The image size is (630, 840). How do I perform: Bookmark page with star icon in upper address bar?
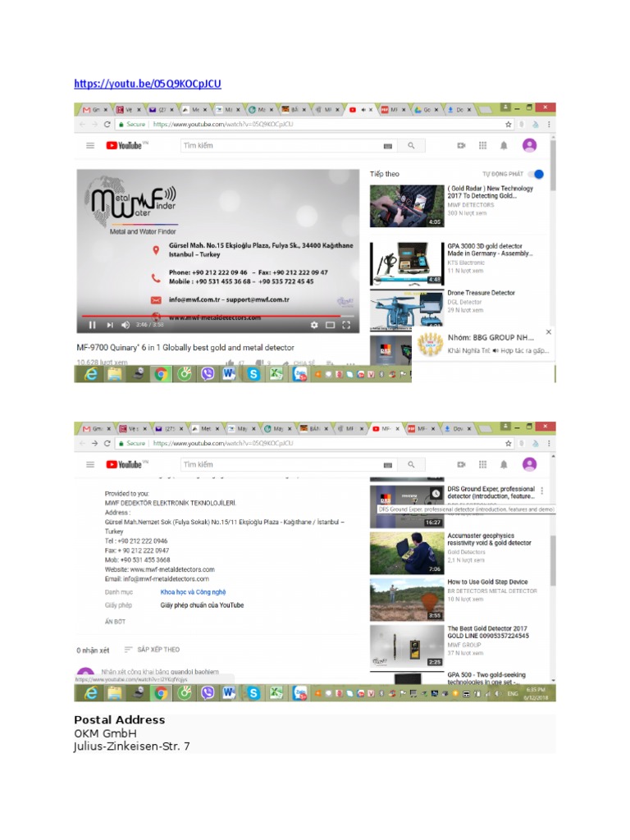coord(509,125)
